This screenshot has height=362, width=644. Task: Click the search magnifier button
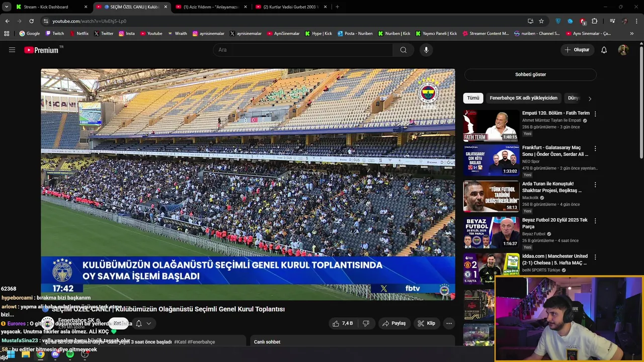pos(404,50)
